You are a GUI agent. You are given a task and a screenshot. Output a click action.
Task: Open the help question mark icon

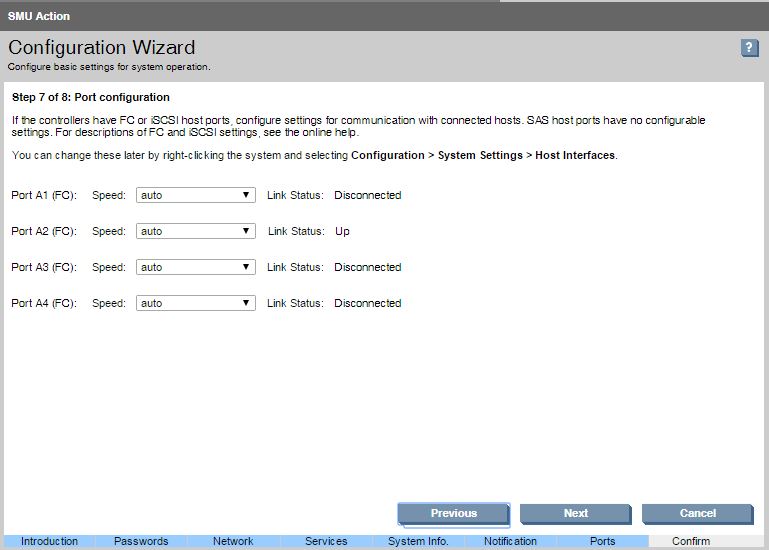pyautogui.click(x=749, y=48)
